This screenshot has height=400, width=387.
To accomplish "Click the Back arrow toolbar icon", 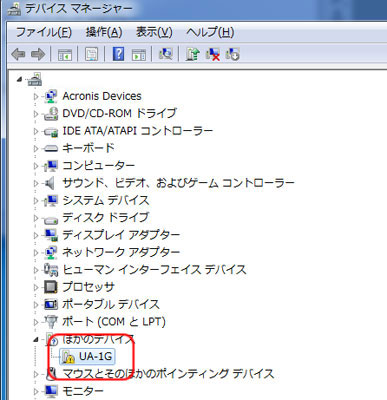I will pyautogui.click(x=18, y=54).
